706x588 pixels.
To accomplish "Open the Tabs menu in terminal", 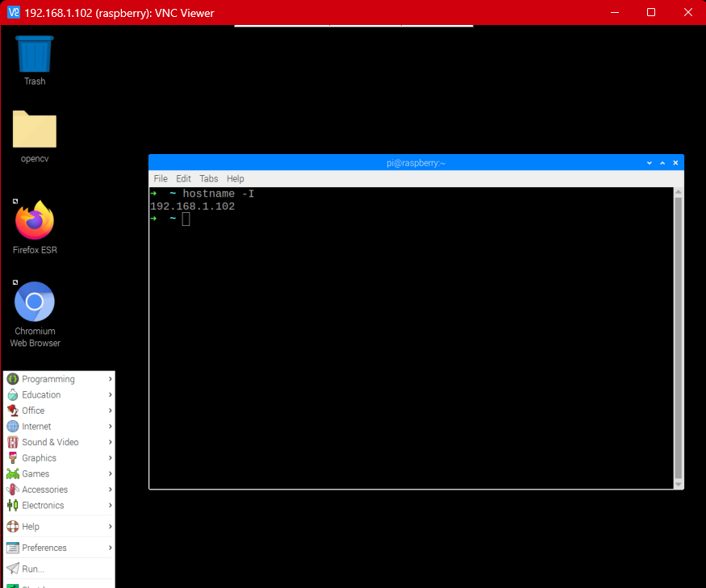I will point(209,178).
